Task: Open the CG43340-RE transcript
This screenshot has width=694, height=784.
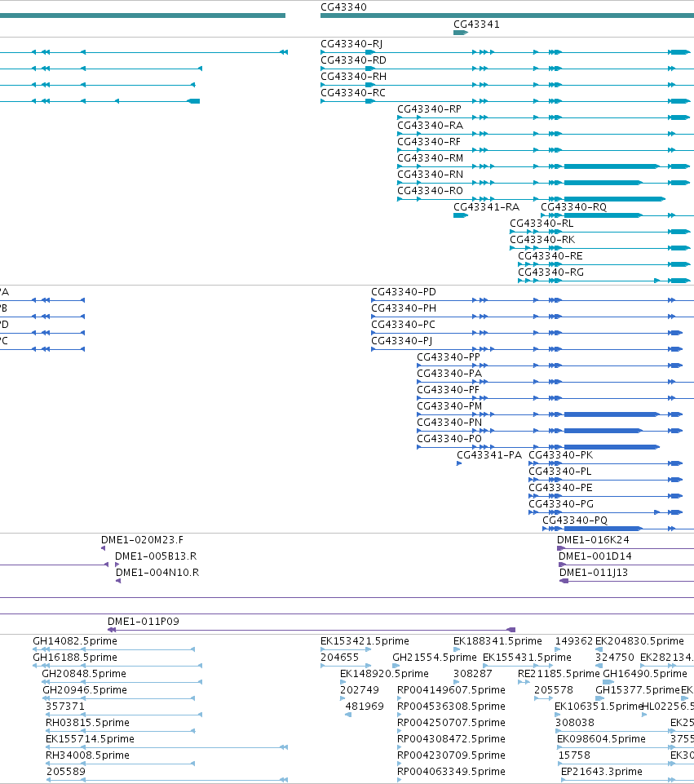Action: 550,256
